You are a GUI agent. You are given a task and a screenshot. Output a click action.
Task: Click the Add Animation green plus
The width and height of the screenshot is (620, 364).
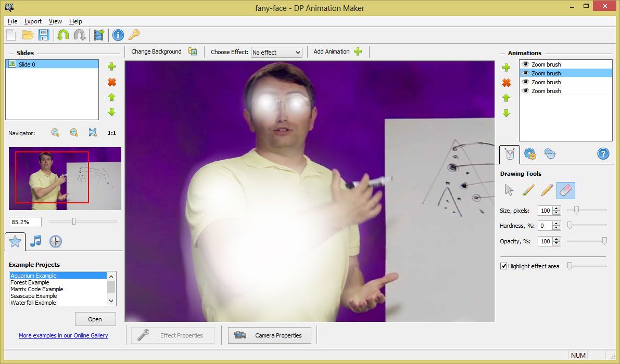point(358,51)
